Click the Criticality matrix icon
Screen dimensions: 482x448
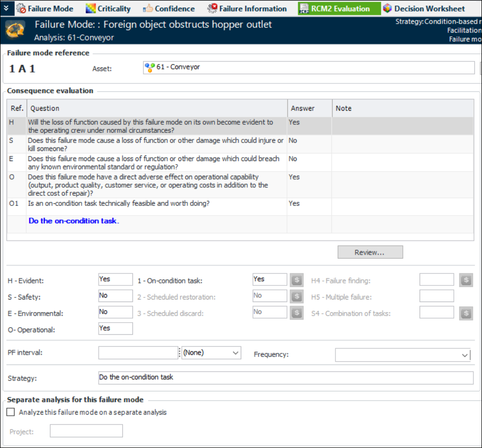tap(90, 8)
